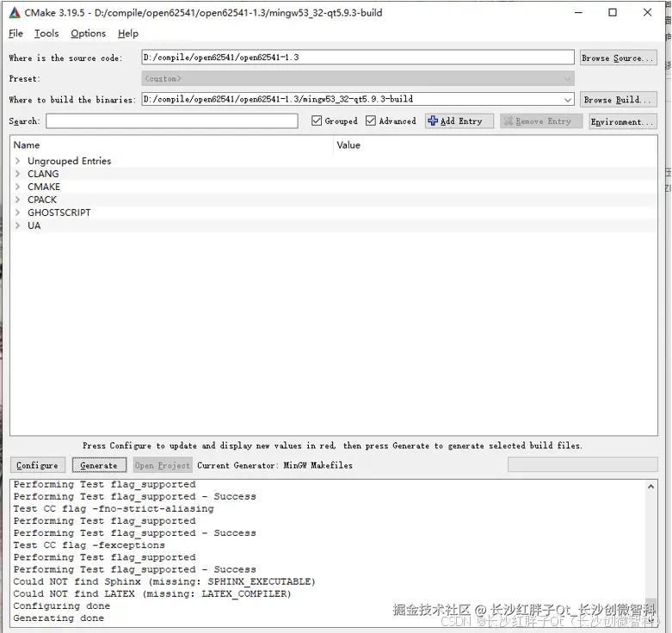Click the Environment button

[x=623, y=121]
